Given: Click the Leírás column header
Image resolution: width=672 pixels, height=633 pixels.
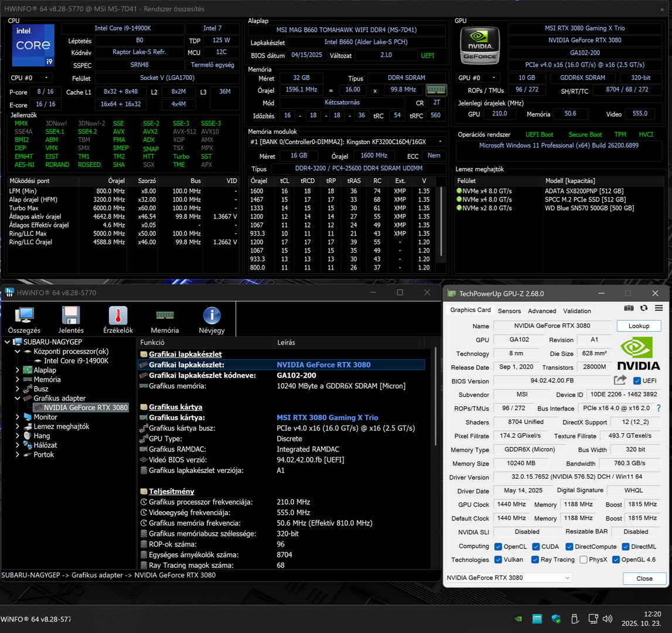Looking at the screenshot, I should point(348,342).
